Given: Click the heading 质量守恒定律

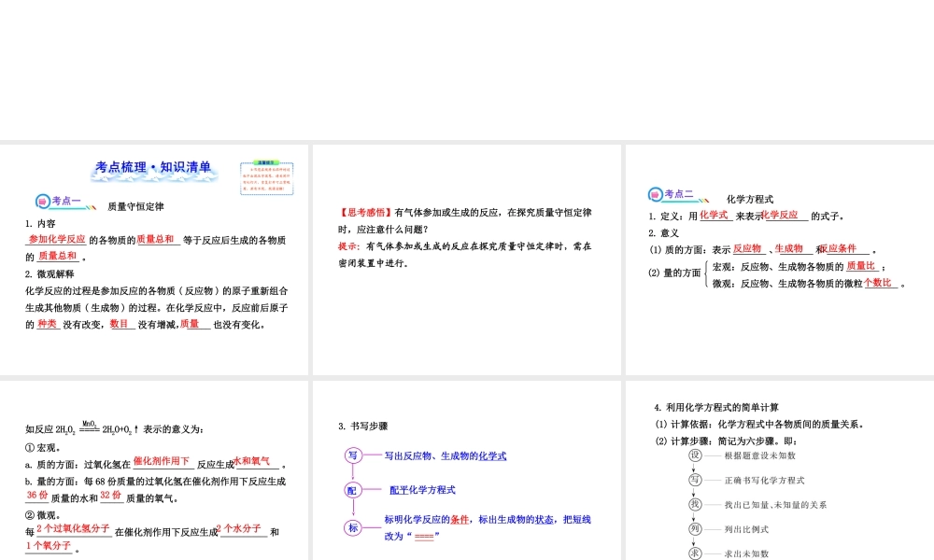Looking at the screenshot, I should [x=135, y=206].
